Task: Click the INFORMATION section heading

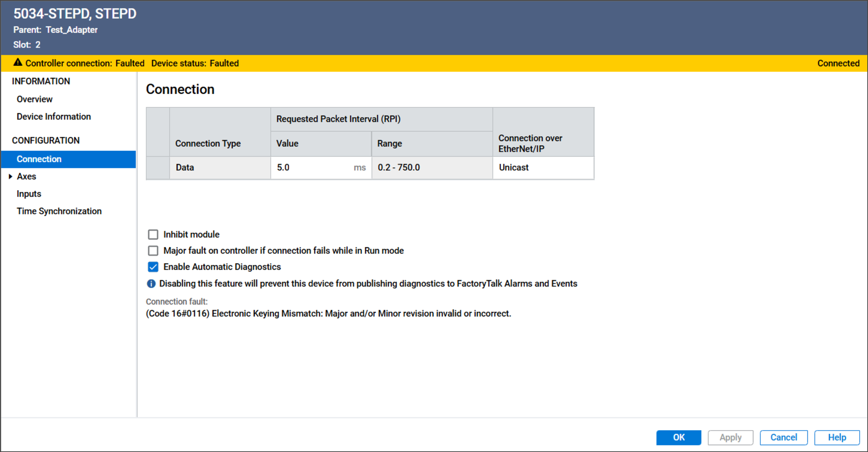Action: (x=41, y=81)
